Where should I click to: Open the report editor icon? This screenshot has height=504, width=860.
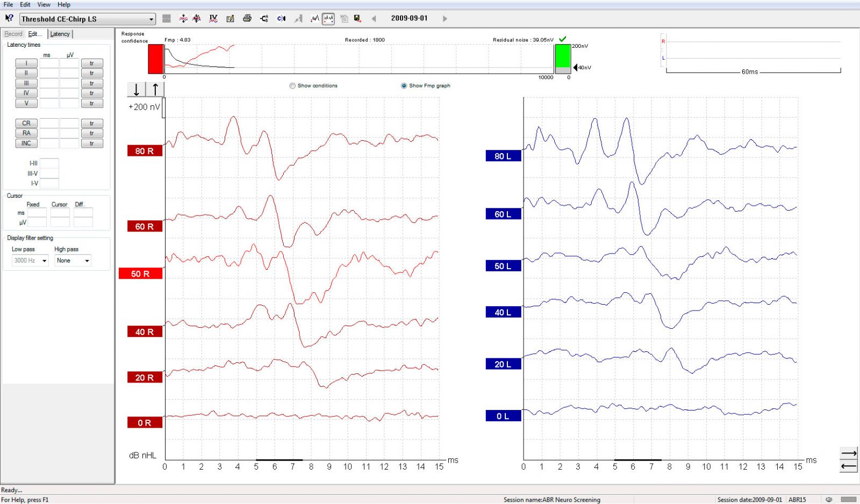click(230, 18)
